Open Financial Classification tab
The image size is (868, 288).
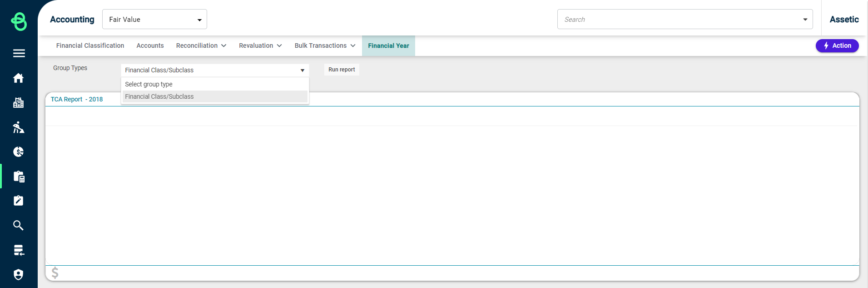pyautogui.click(x=90, y=45)
